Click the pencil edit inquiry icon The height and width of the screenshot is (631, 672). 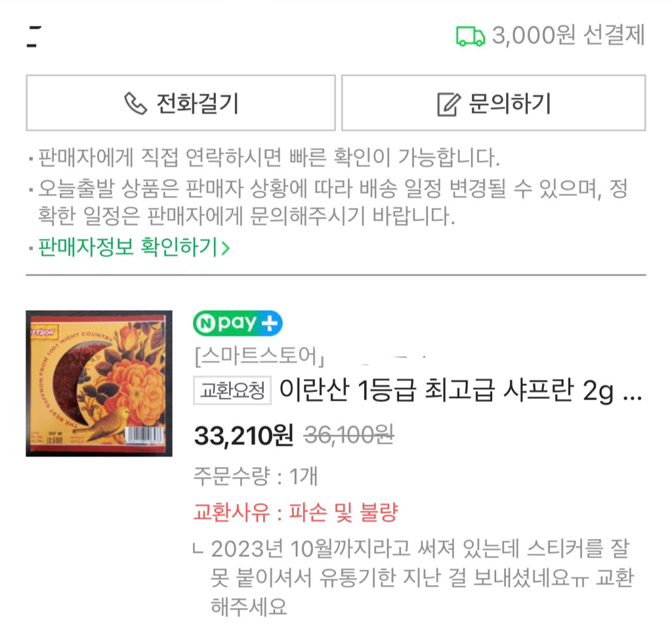pos(448,104)
